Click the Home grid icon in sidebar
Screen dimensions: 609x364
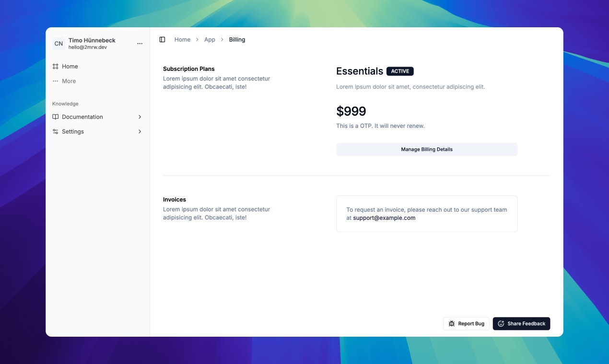tap(56, 67)
